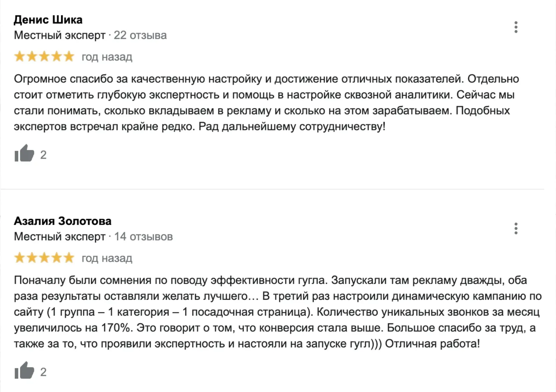556x392 pixels.
Task: Like Азалия Золотова's review with thumbs-up
Action: click(24, 371)
